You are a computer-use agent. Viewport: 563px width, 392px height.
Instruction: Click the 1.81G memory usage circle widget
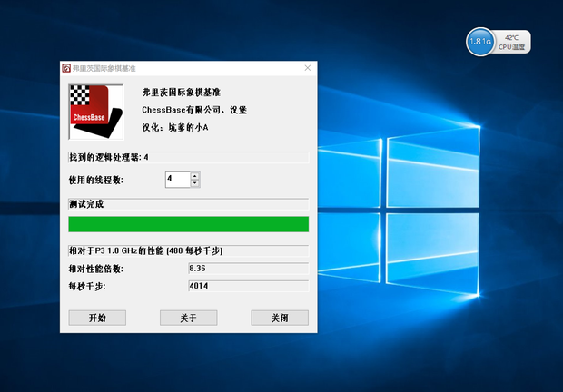480,42
